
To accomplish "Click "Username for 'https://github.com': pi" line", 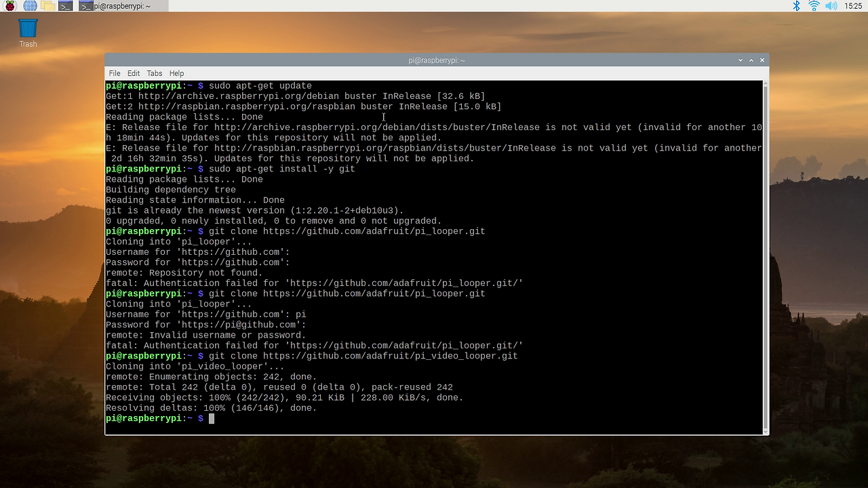I will (x=205, y=314).
